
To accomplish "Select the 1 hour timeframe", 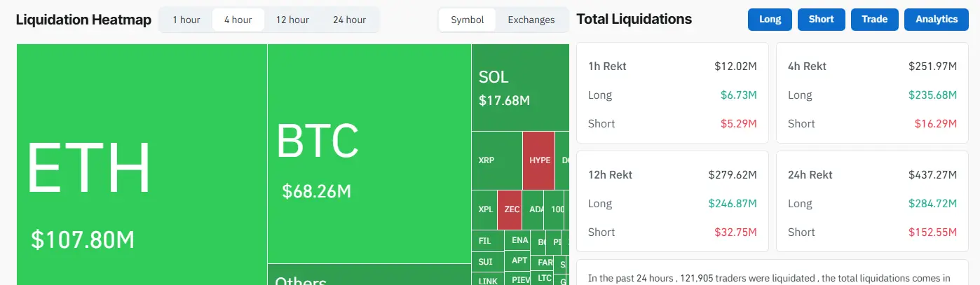I will click(x=186, y=20).
